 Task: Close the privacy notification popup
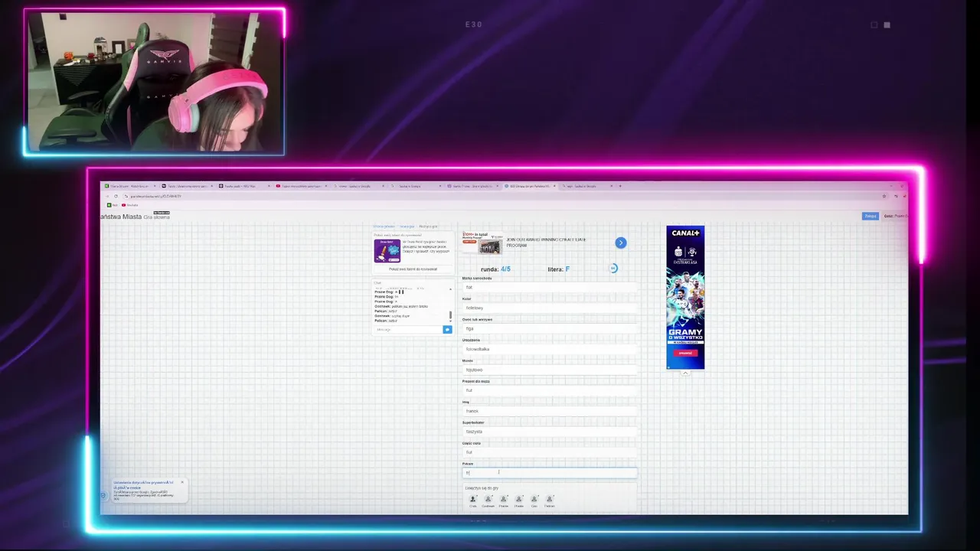[182, 482]
